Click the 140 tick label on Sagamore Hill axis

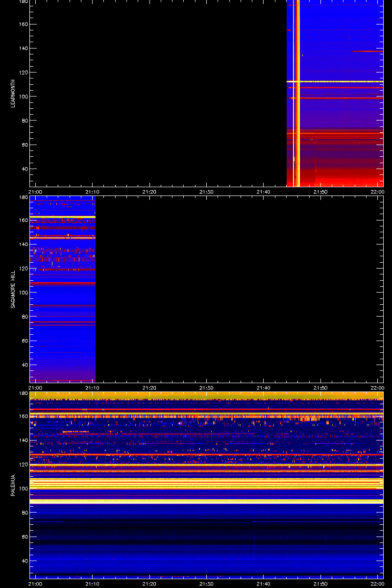(x=23, y=245)
